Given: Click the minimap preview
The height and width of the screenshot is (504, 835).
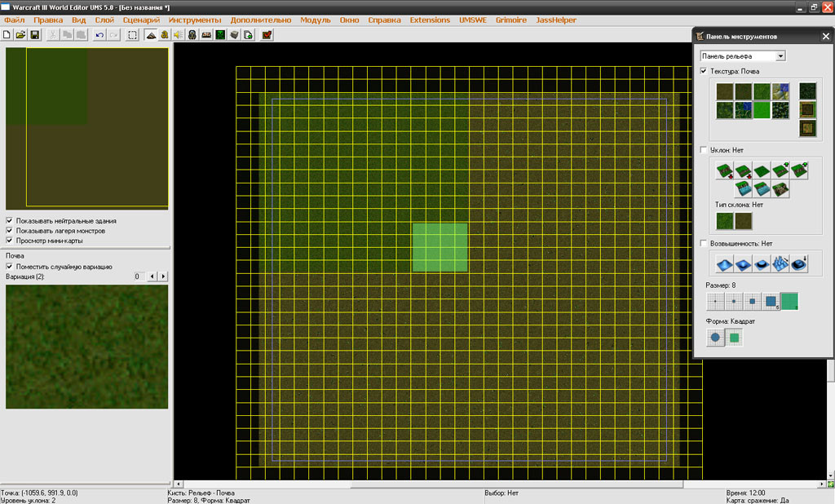Looking at the screenshot, I should (x=87, y=128).
